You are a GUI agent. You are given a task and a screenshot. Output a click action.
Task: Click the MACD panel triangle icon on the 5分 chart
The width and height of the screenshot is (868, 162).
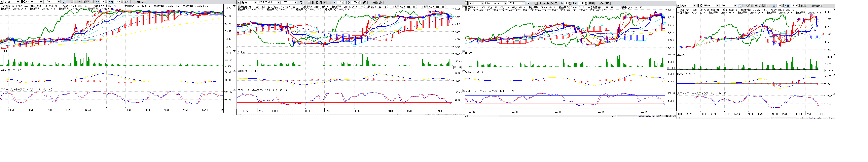[235, 70]
